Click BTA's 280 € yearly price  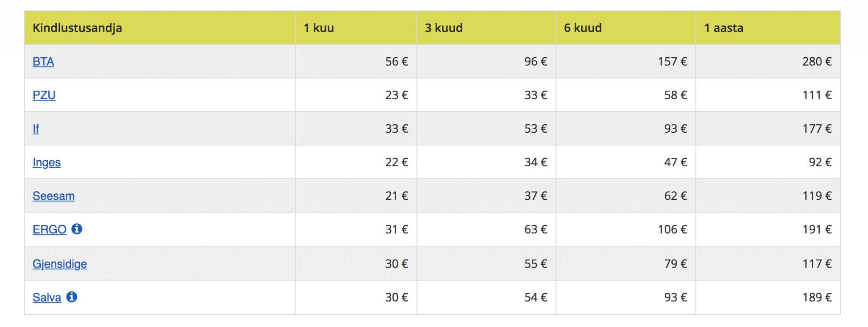point(816,62)
